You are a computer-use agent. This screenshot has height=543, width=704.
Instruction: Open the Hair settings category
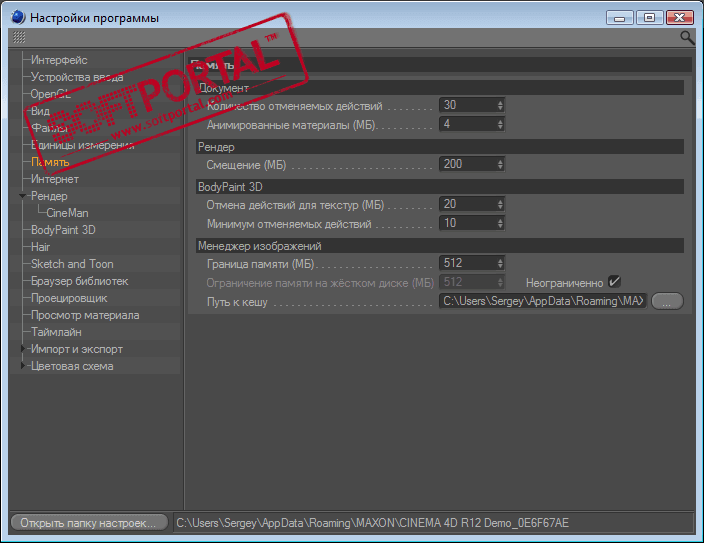40,247
